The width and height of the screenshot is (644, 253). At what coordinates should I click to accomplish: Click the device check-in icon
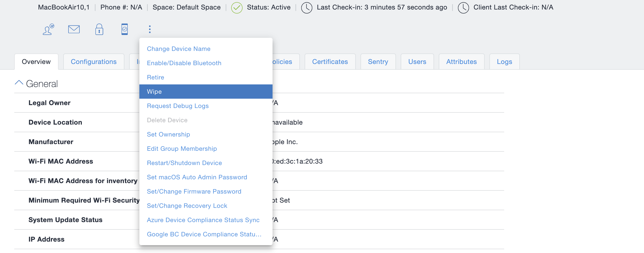click(x=125, y=29)
